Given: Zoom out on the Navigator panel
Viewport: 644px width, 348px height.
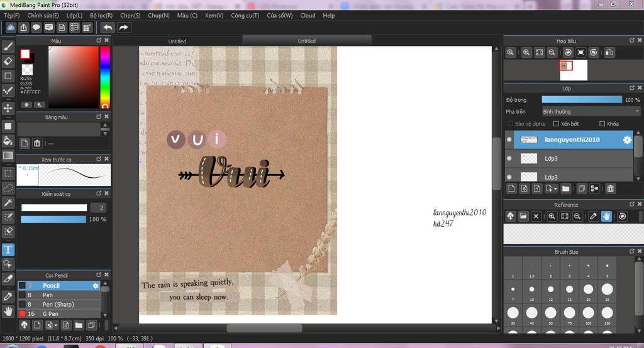Looking at the screenshot, I should click(552, 53).
